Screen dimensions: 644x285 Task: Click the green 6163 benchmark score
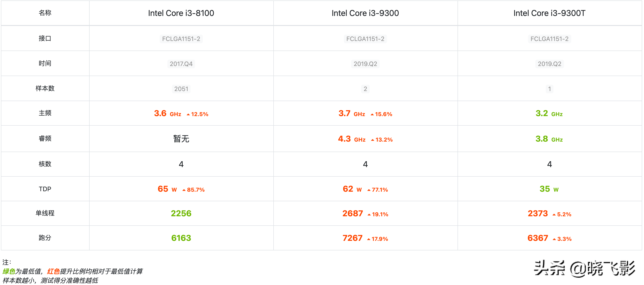click(181, 238)
